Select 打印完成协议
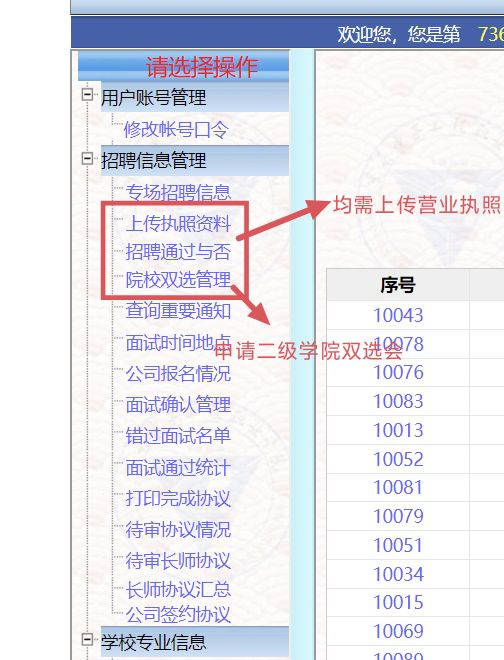This screenshot has width=504, height=660. coord(178,498)
